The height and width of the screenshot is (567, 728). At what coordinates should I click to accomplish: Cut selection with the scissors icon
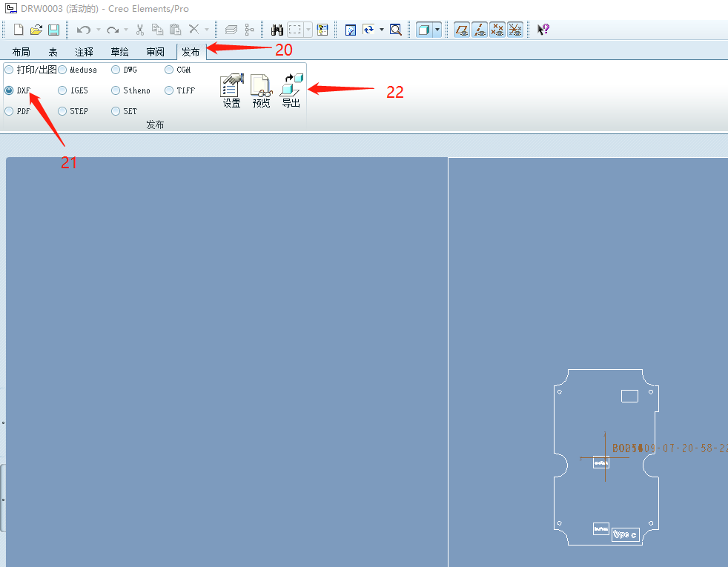140,30
